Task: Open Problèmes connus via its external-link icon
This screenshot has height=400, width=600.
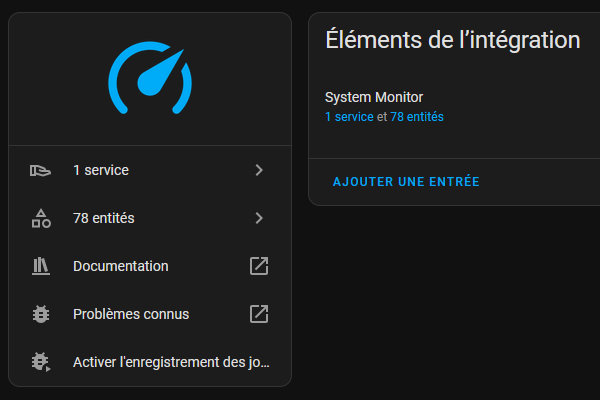Action: [x=259, y=314]
